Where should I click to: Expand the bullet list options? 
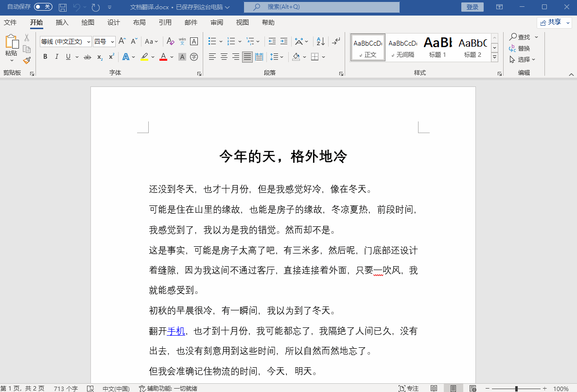pyautogui.click(x=221, y=42)
